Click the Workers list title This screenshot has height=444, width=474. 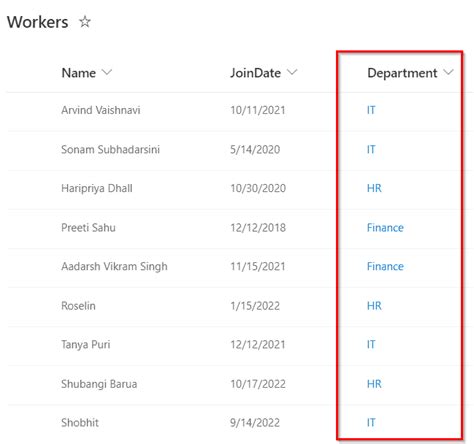point(38,22)
